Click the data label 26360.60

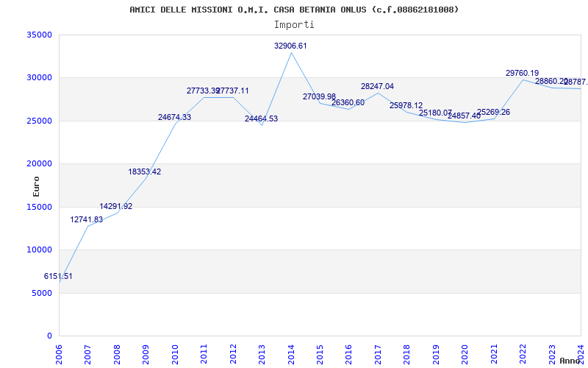348,103
